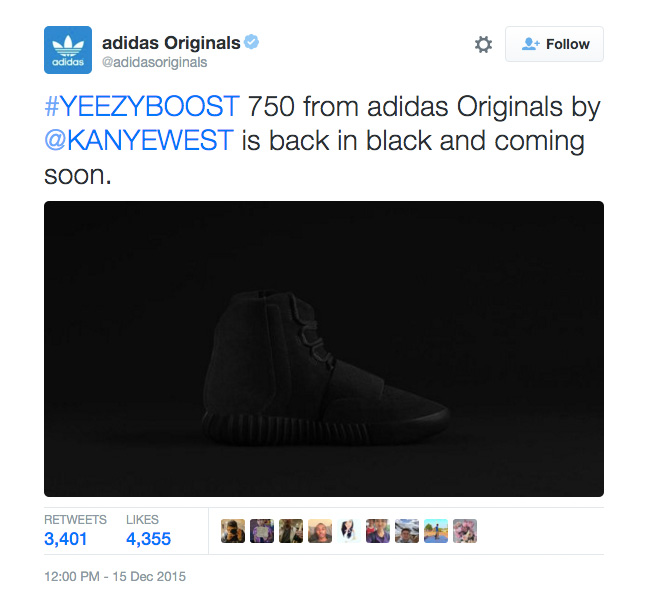This screenshot has height=592, width=650.
Task: Click the blue verified badge
Action: [251, 42]
